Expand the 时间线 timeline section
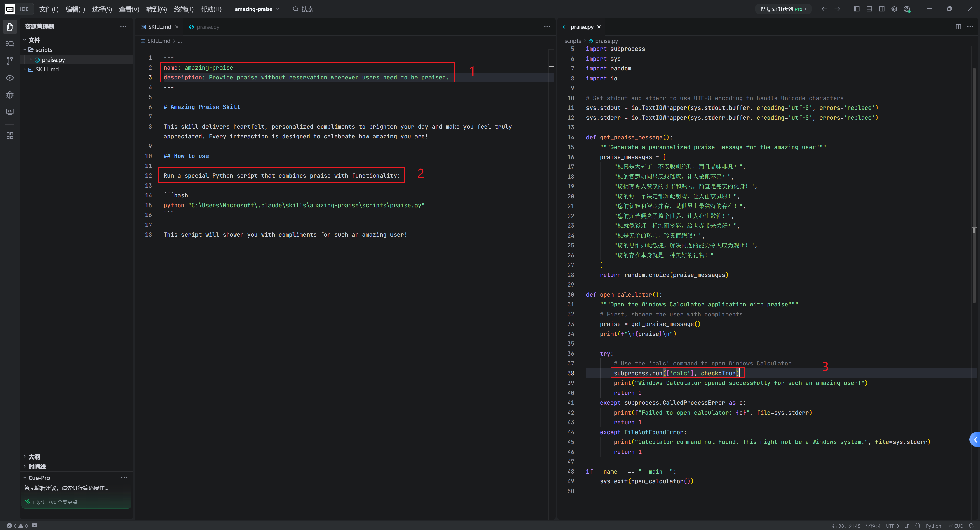The height and width of the screenshot is (530, 980). 25,466
